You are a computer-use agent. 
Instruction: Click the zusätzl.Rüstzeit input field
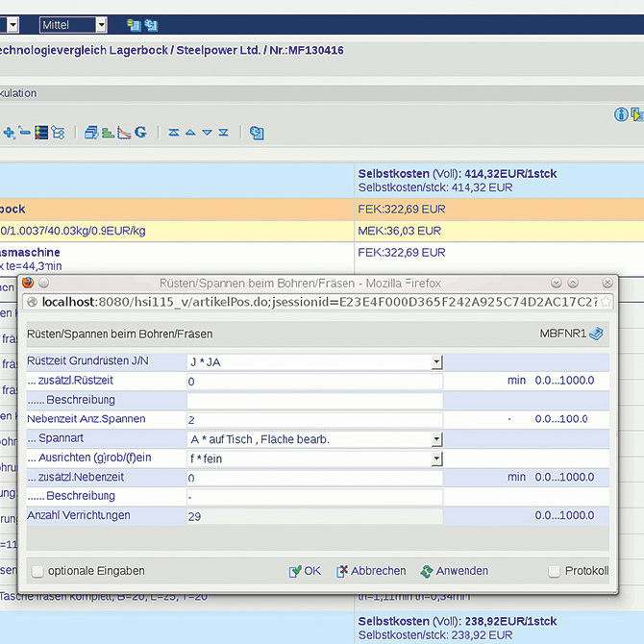pyautogui.click(x=314, y=382)
